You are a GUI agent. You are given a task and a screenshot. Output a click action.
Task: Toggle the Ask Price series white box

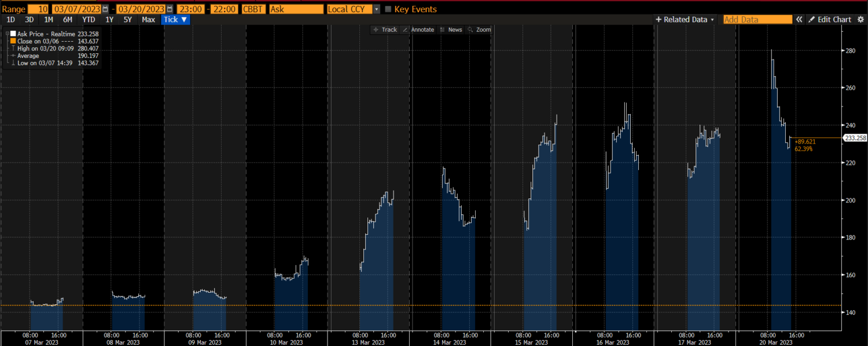[x=13, y=34]
